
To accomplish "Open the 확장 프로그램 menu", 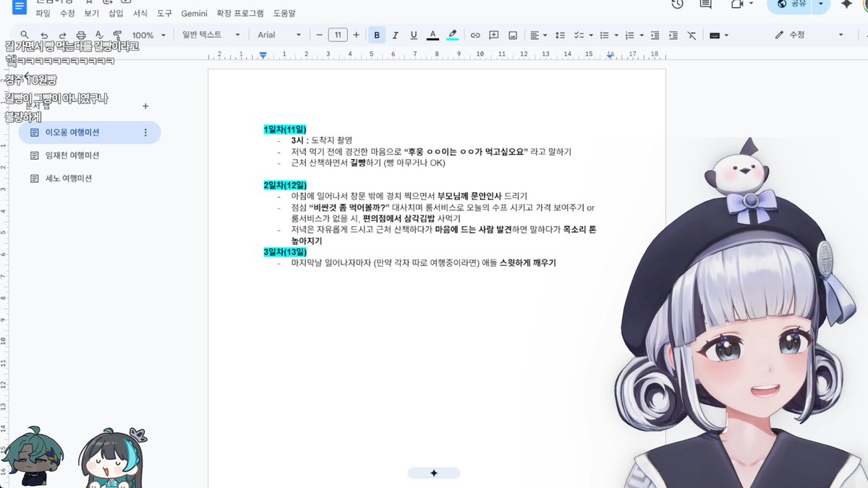I will pyautogui.click(x=240, y=13).
